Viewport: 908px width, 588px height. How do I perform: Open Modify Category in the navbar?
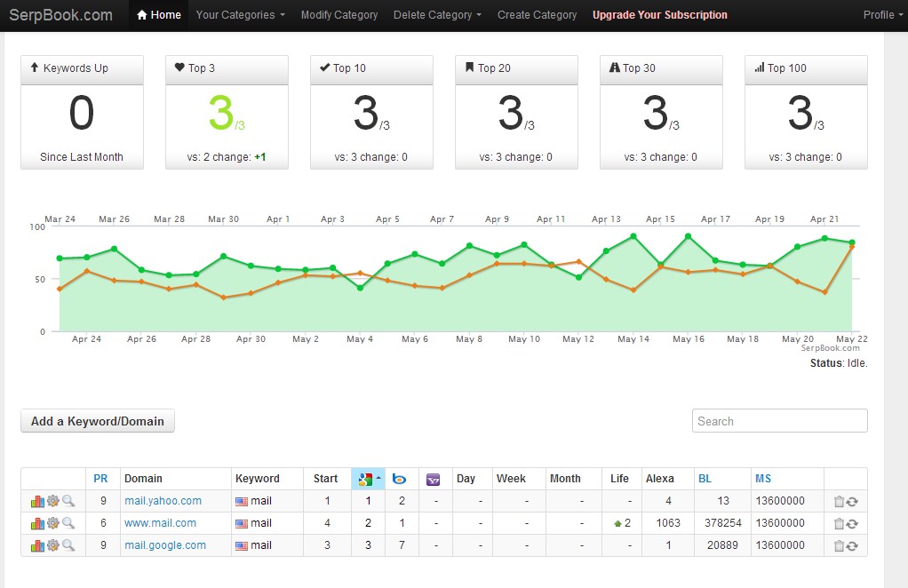point(339,15)
